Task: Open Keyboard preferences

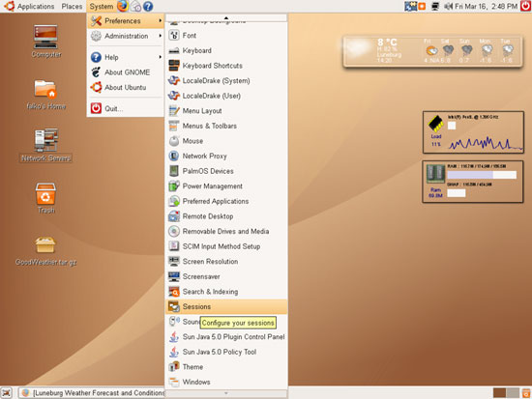Action: point(226,50)
